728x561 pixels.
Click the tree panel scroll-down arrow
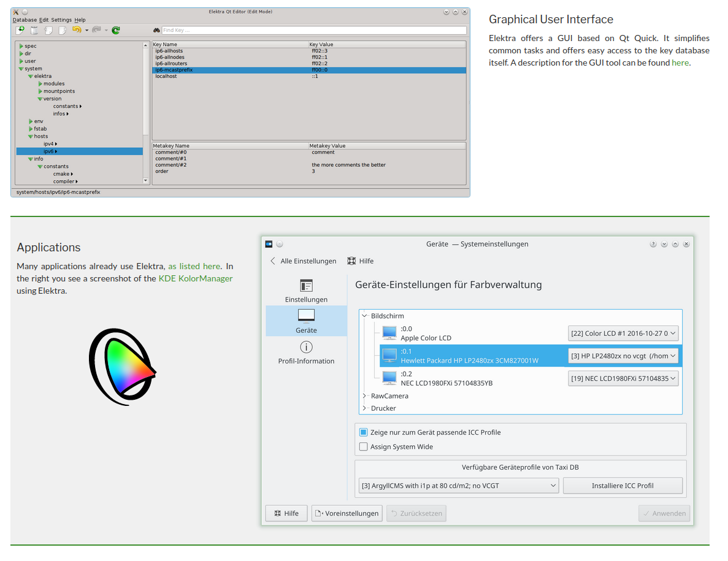(145, 181)
